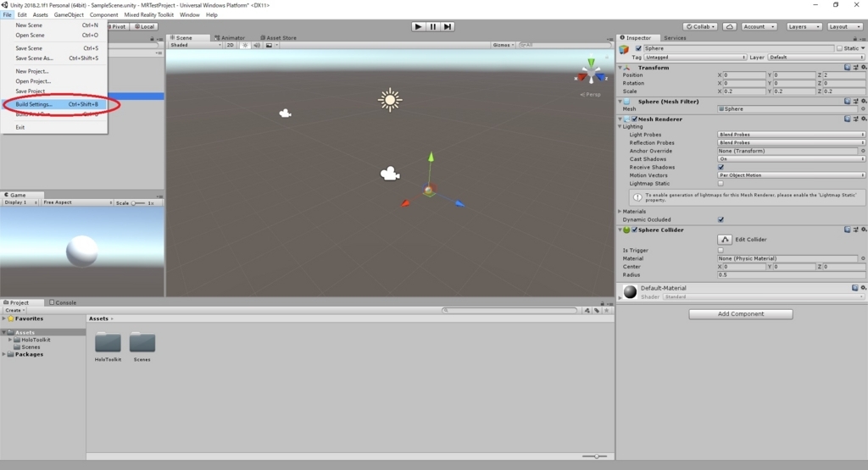Open Reflection Probes dropdown
Image resolution: width=868 pixels, height=470 pixels.
tap(791, 142)
